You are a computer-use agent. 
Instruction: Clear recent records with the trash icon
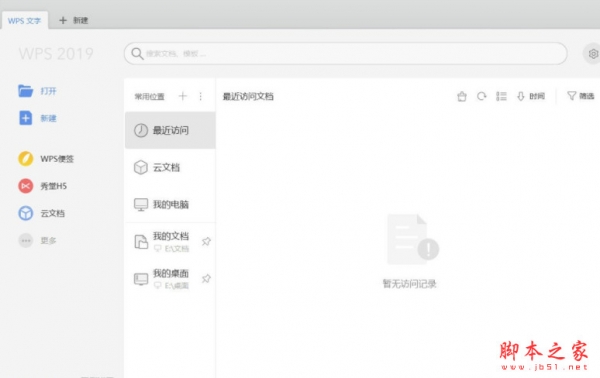pos(462,96)
